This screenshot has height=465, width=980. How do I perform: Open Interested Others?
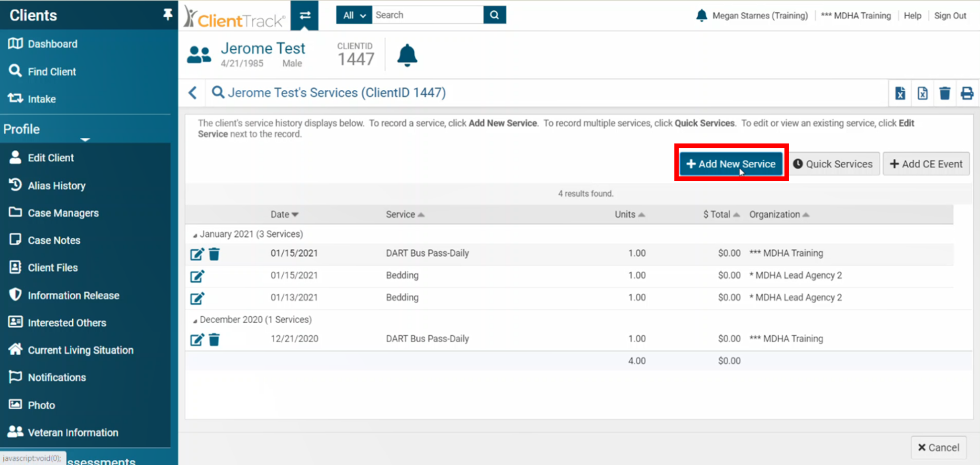67,323
